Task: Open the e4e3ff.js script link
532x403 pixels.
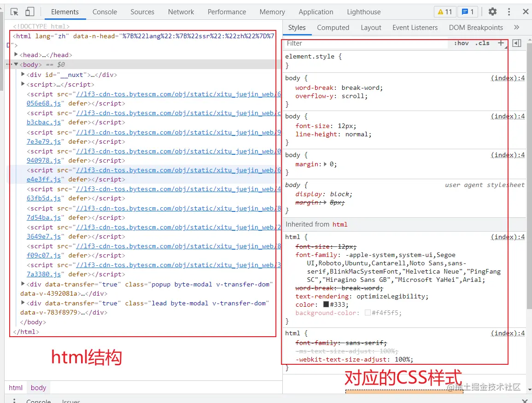Action: point(44,180)
